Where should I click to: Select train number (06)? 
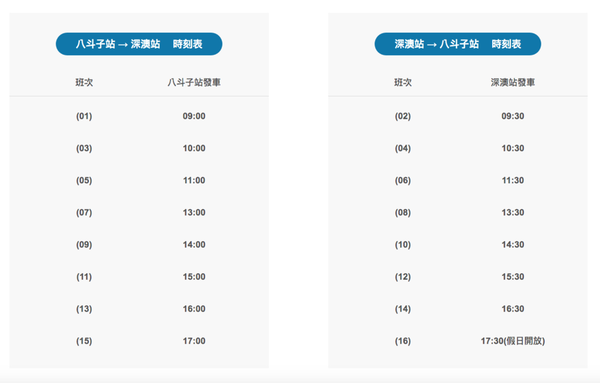tap(403, 180)
